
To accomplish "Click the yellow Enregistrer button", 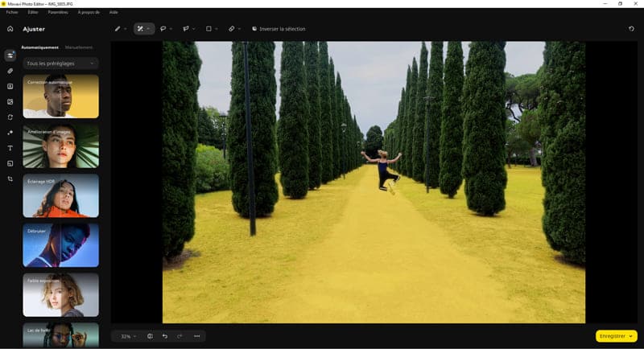I will tap(616, 336).
